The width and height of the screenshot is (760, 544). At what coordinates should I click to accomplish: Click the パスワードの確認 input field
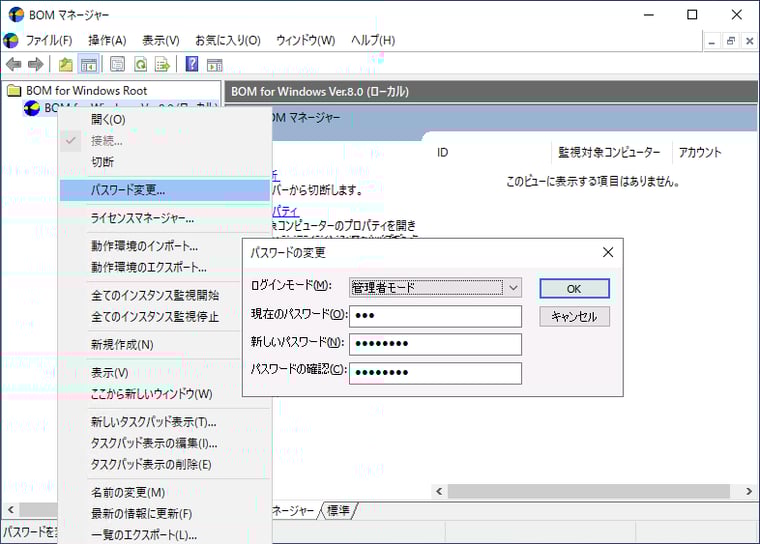tap(435, 373)
